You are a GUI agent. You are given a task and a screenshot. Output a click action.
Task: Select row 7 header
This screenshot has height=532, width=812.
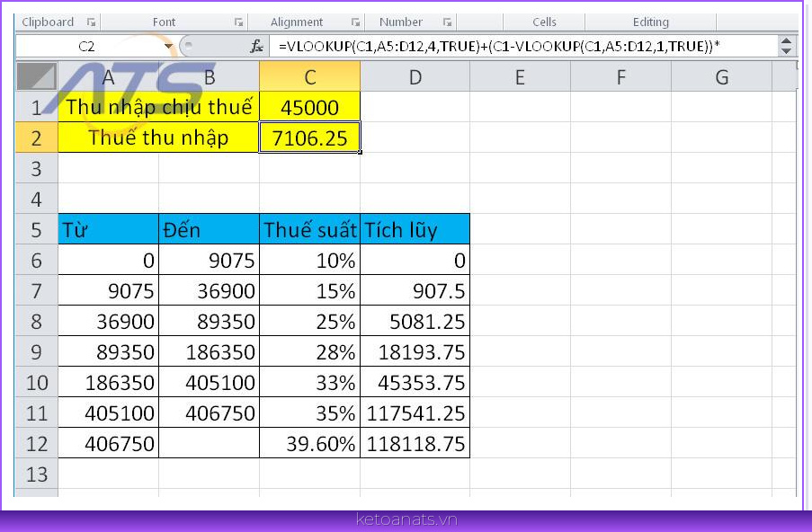[36, 290]
